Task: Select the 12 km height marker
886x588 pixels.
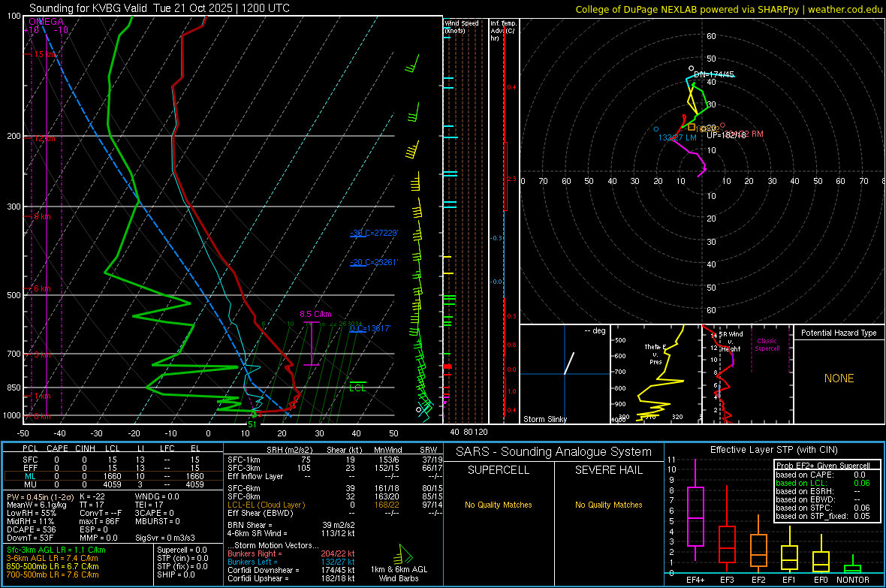Action: coord(44,138)
